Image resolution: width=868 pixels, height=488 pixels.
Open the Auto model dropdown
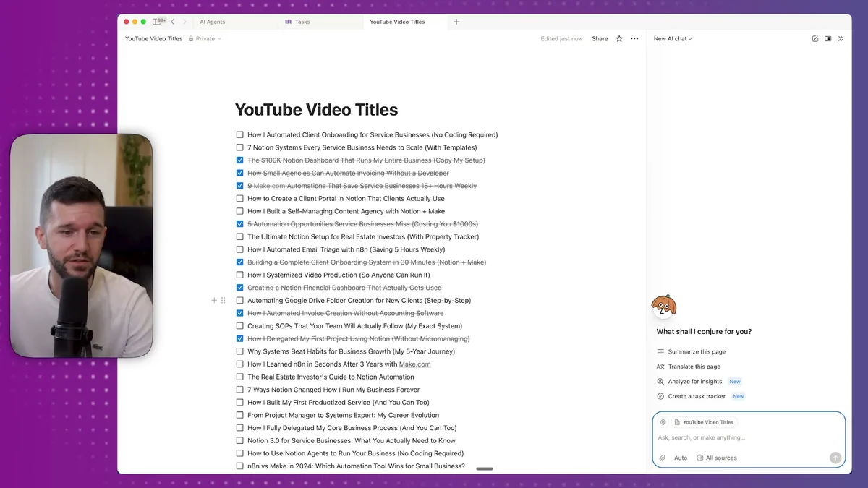point(681,457)
